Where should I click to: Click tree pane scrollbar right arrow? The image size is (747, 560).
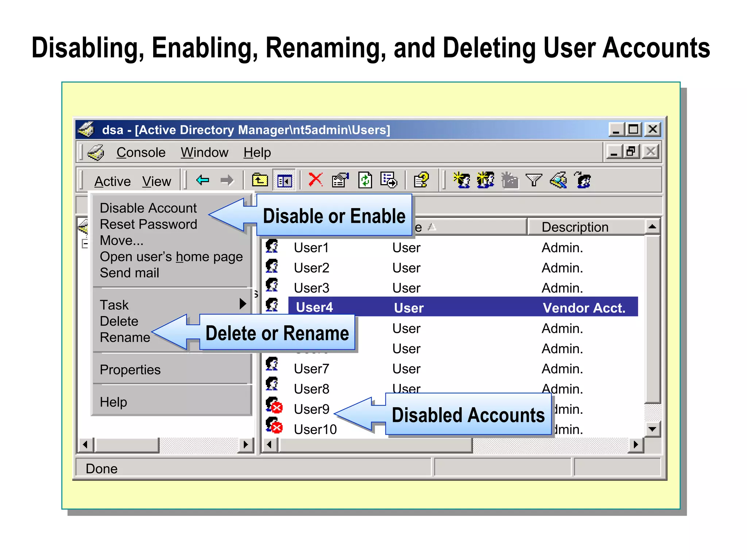pos(245,445)
